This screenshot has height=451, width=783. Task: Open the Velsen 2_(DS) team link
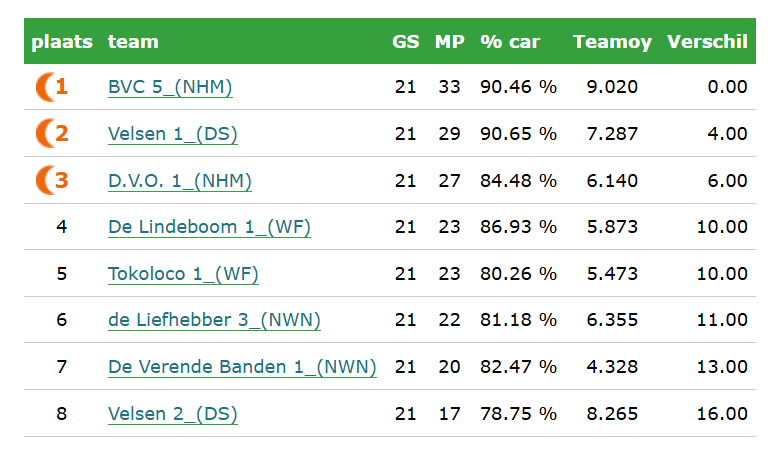pyautogui.click(x=172, y=414)
